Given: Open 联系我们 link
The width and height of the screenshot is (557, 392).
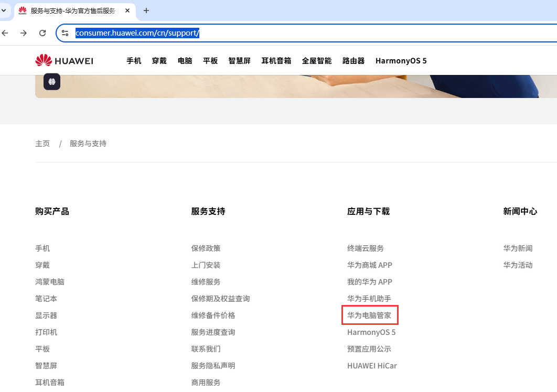Looking at the screenshot, I should 206,349.
